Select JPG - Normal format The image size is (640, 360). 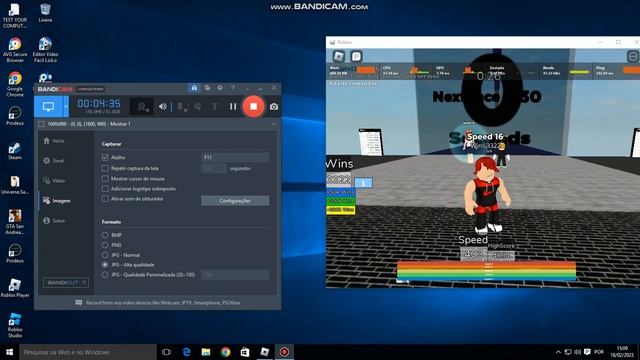(105, 255)
